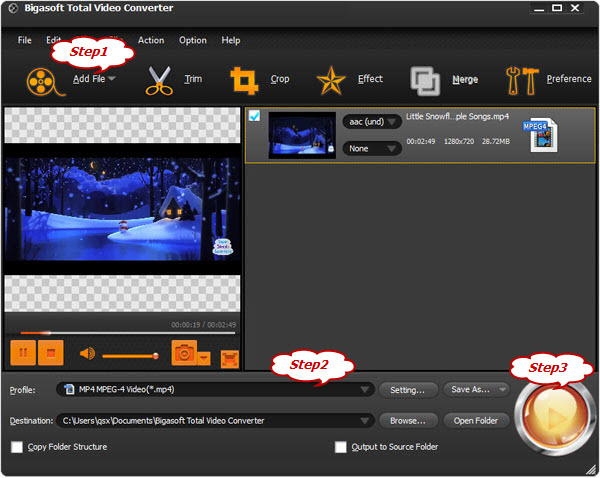This screenshot has height=478, width=600.
Task: Pause the video preview
Action: click(23, 352)
